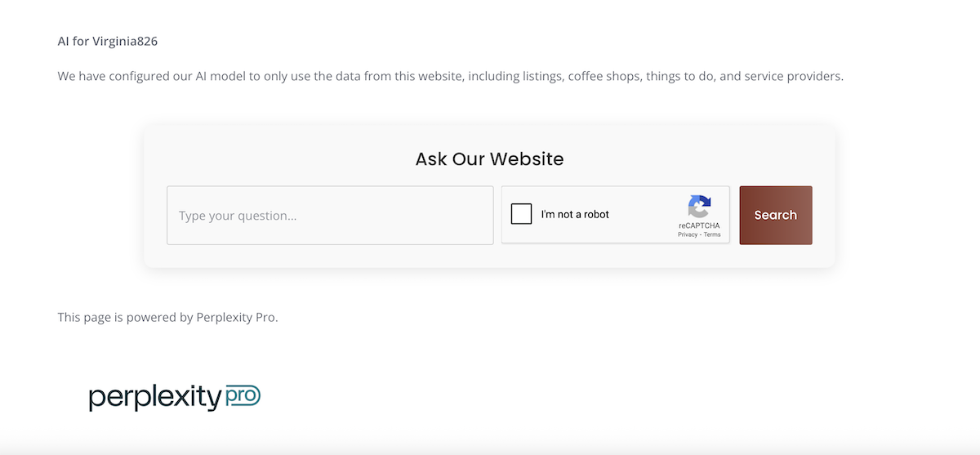
Task: Open the reCAPTCHA Terms link
Action: pyautogui.click(x=712, y=234)
